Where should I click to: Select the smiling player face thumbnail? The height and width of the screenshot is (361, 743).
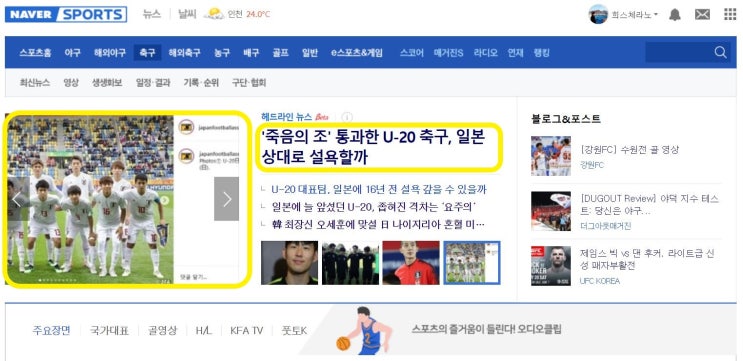coord(290,263)
